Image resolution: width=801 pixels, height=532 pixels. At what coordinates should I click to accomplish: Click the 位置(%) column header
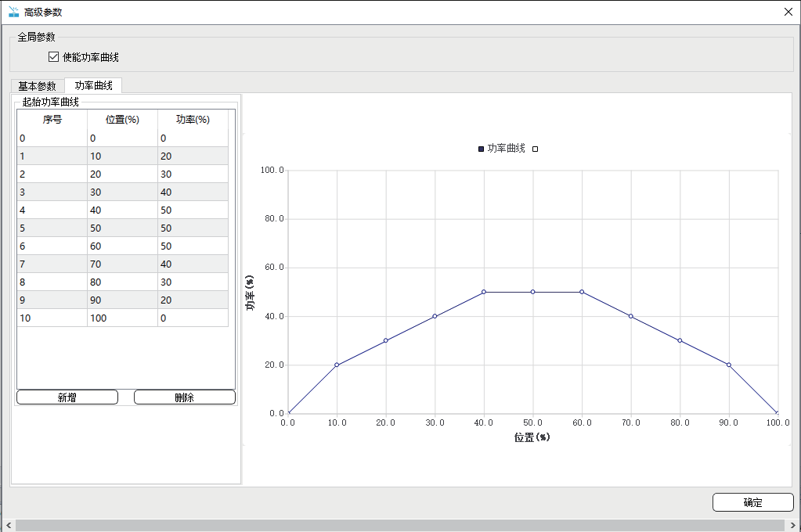pyautogui.click(x=122, y=120)
